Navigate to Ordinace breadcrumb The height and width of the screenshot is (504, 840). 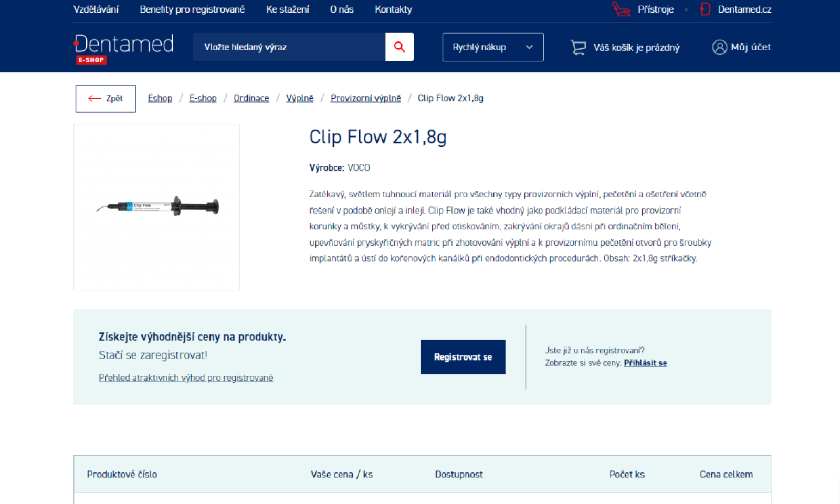click(x=251, y=98)
